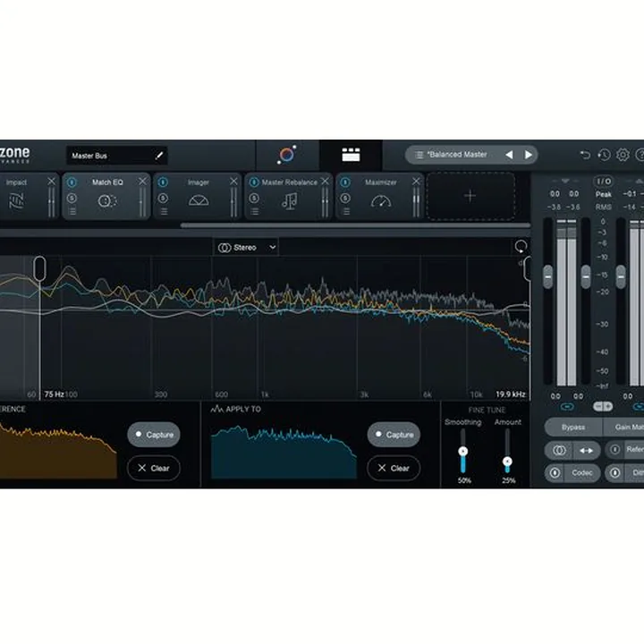Viewport: 644px width, 644px height.
Task: Click the minus/plus meter scale toggle
Action: pyautogui.click(x=603, y=407)
